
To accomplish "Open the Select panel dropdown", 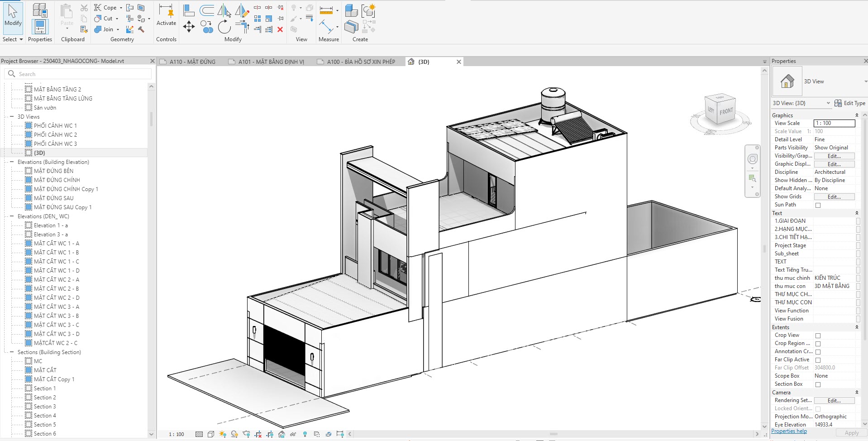I will (13, 39).
